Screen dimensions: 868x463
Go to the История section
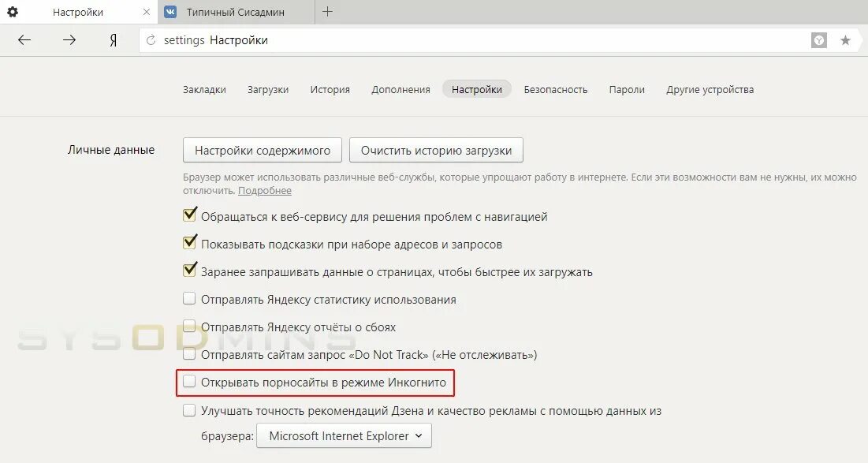330,90
